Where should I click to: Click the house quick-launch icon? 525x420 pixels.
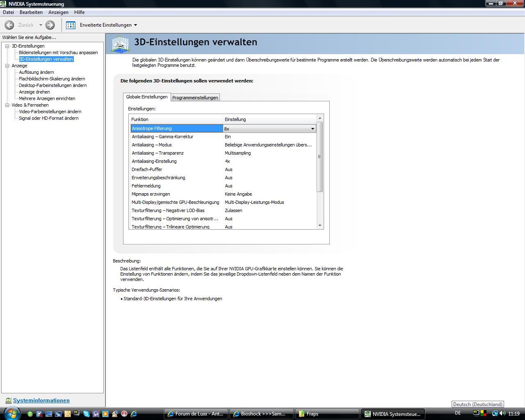(x=115, y=414)
